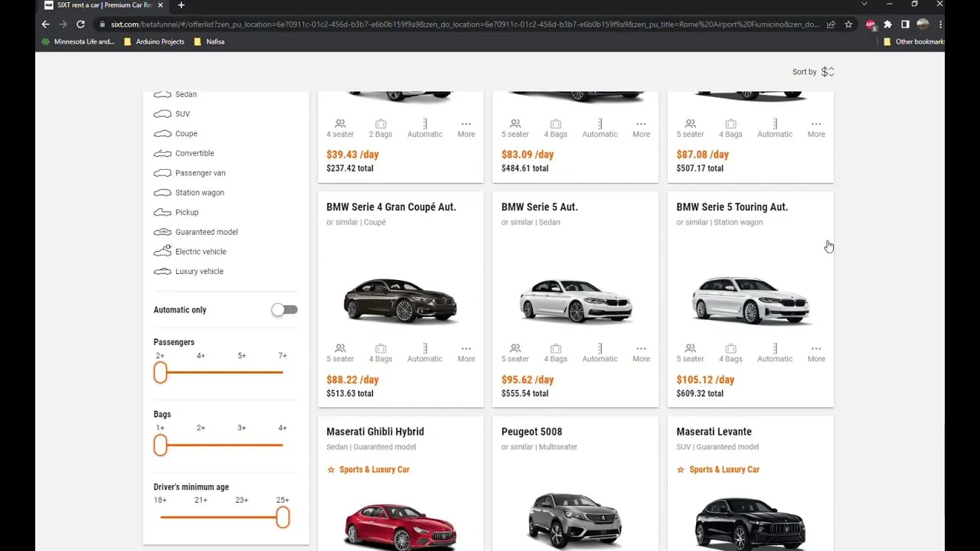Select the 21+ driver age mark

pyautogui.click(x=201, y=500)
